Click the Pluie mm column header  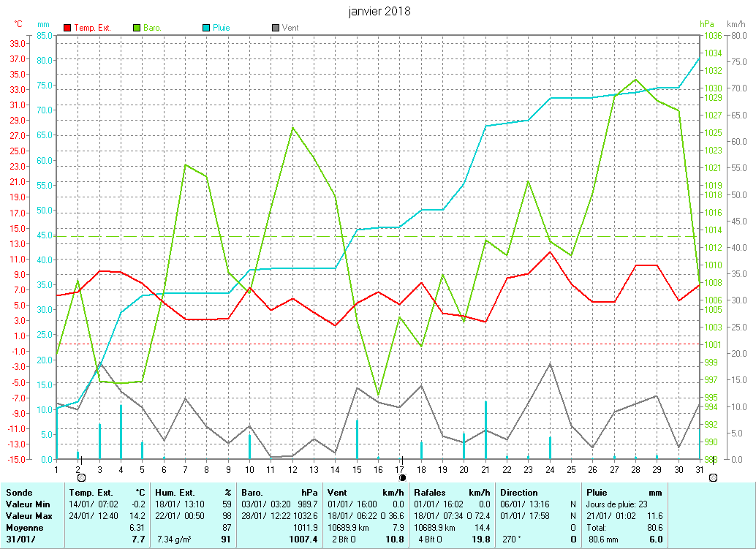597,493
